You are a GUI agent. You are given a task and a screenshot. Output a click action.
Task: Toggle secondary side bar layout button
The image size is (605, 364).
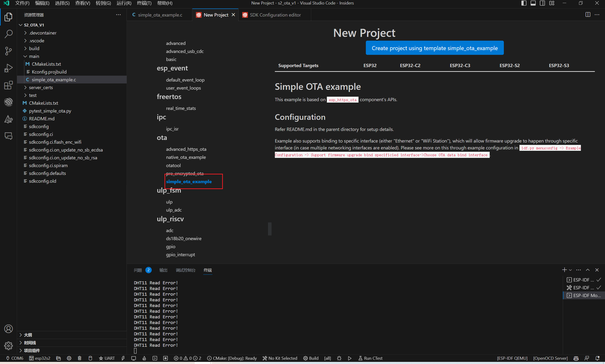point(542,3)
